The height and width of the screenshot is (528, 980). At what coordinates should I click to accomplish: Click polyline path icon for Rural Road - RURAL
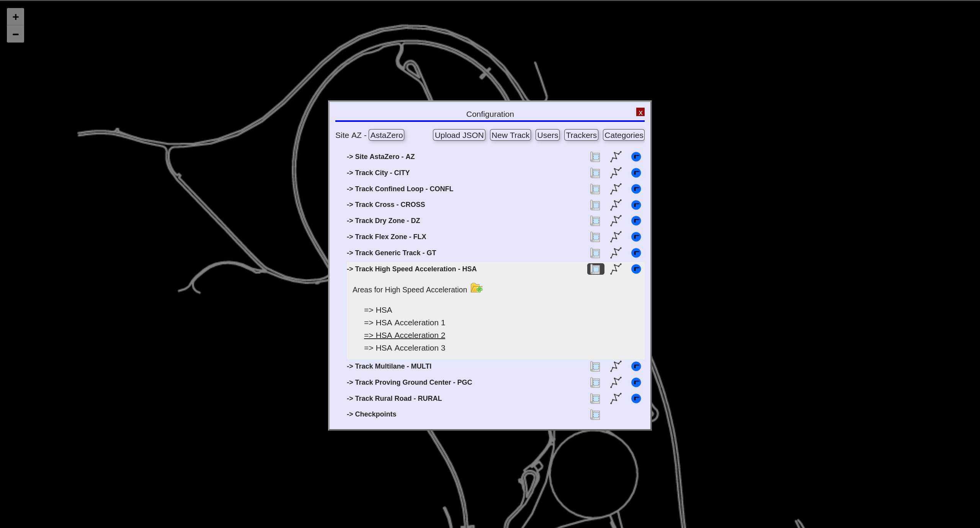click(x=616, y=398)
